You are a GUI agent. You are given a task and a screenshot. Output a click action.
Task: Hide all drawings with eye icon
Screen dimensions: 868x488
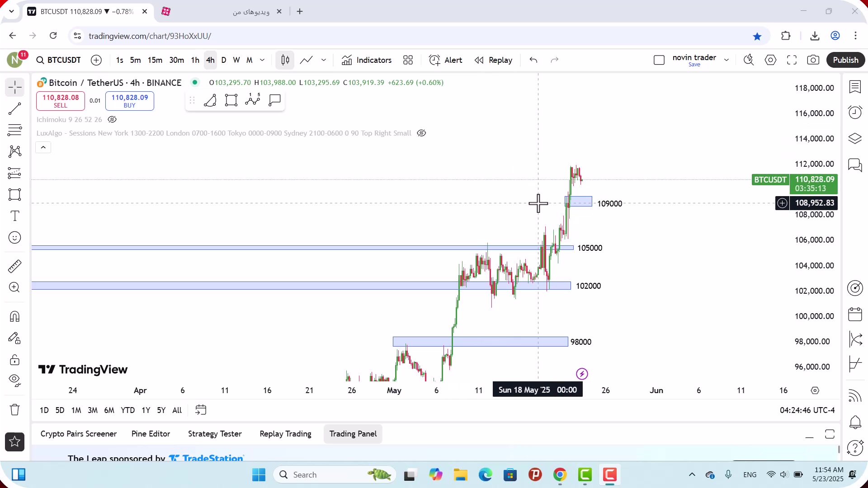pyautogui.click(x=15, y=381)
